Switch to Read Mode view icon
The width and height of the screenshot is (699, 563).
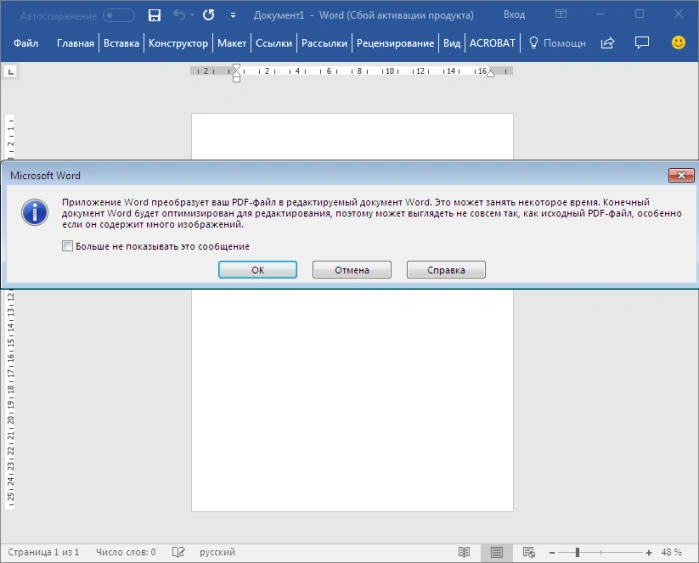[464, 552]
